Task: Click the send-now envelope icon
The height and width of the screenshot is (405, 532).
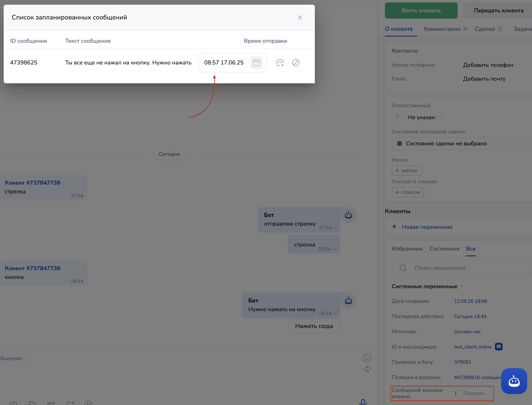Action: coord(280,63)
